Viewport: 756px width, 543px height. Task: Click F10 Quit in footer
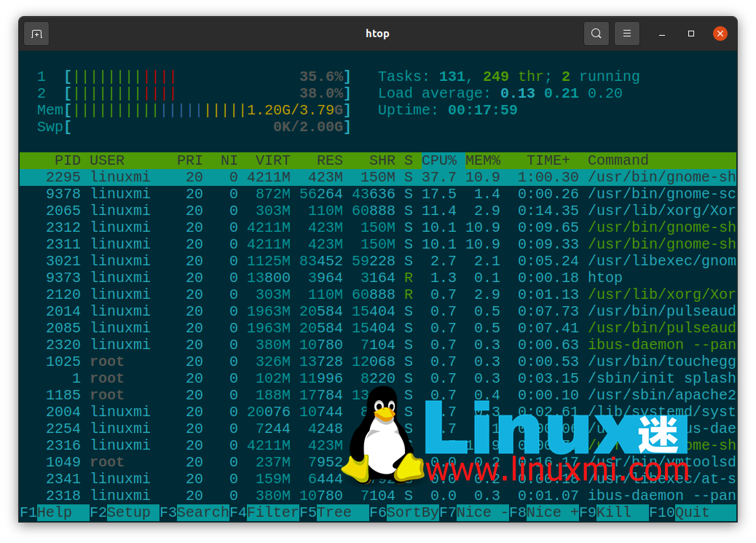693,512
